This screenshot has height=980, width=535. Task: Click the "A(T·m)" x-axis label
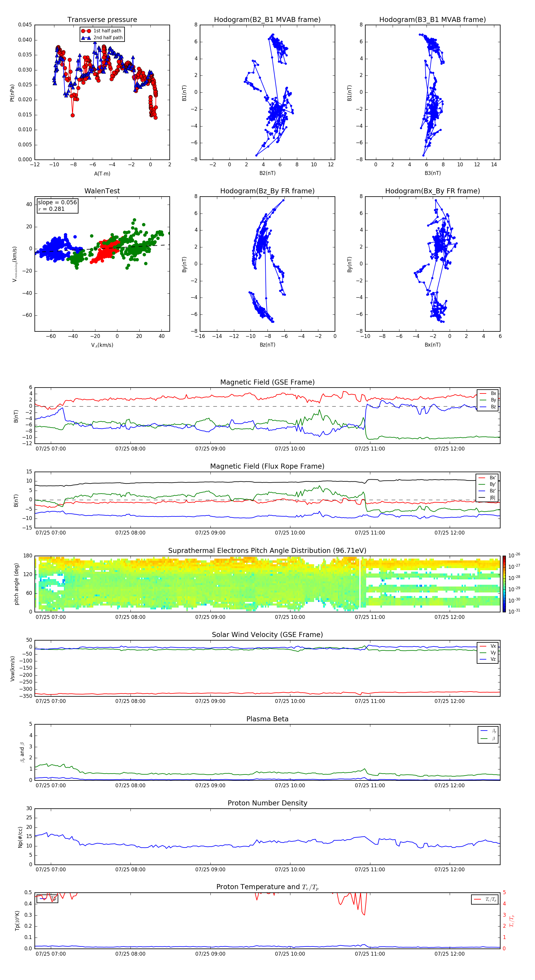click(102, 173)
